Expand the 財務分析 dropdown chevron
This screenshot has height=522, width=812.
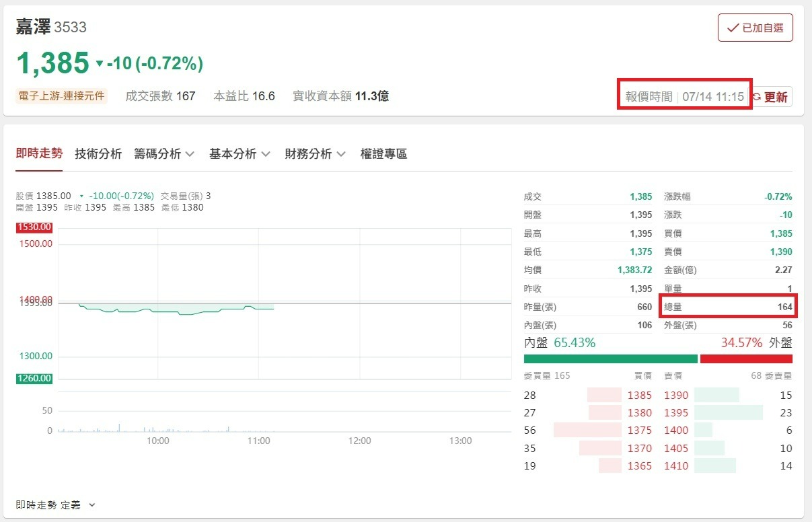tap(340, 154)
